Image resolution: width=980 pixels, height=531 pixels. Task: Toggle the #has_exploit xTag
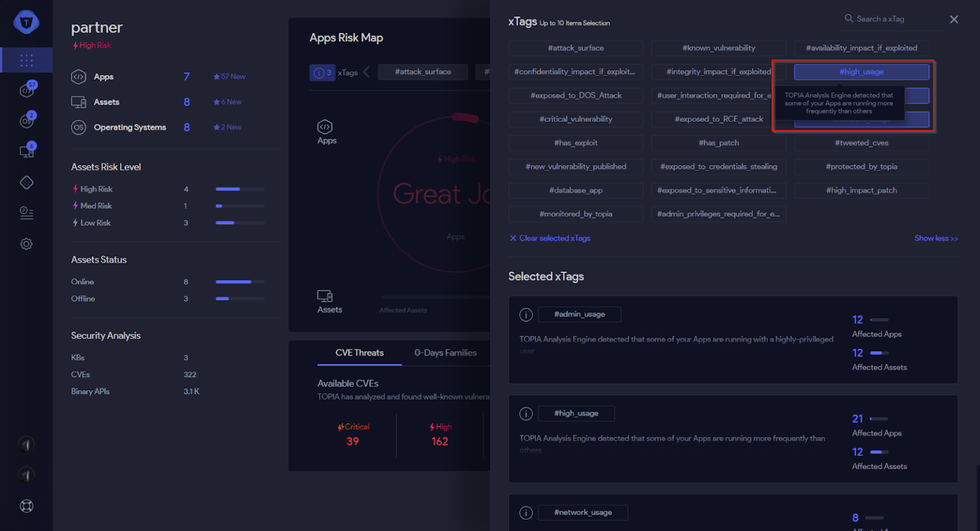point(575,143)
